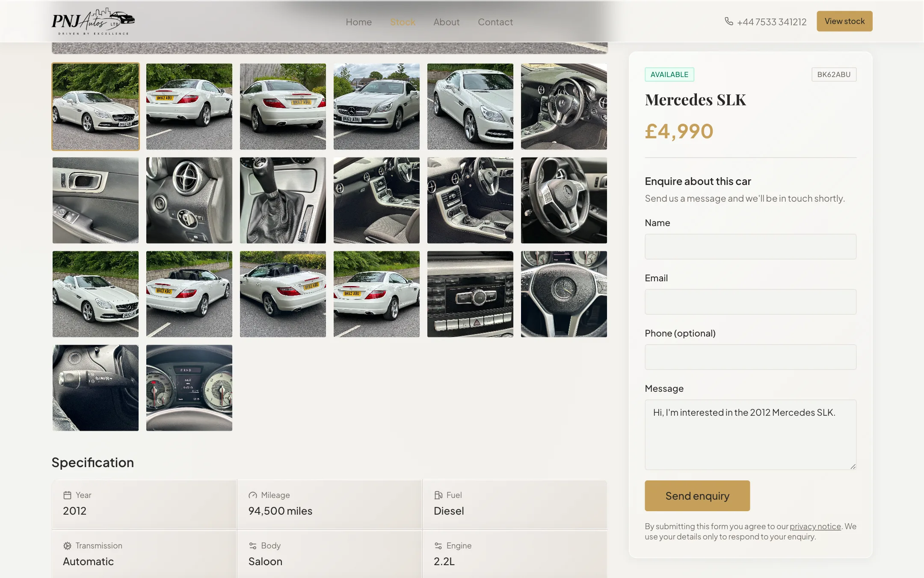This screenshot has width=924, height=578.
Task: Click the gear icon next to Transmission
Action: click(67, 545)
